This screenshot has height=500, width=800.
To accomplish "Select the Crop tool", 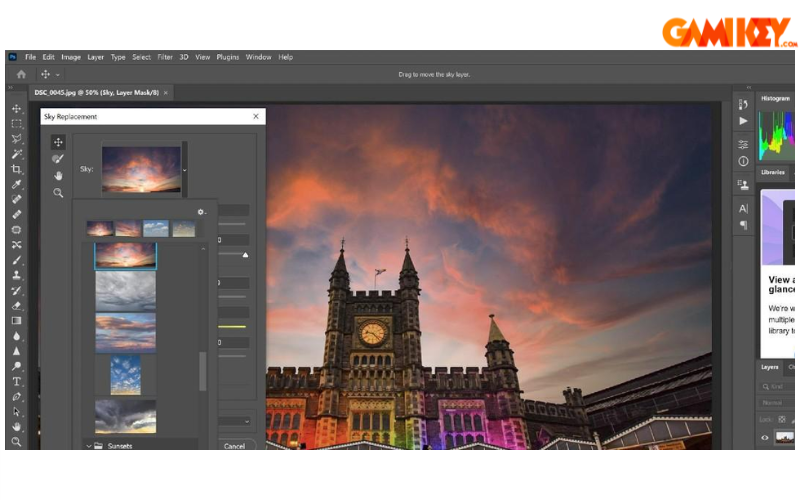I will point(16,169).
